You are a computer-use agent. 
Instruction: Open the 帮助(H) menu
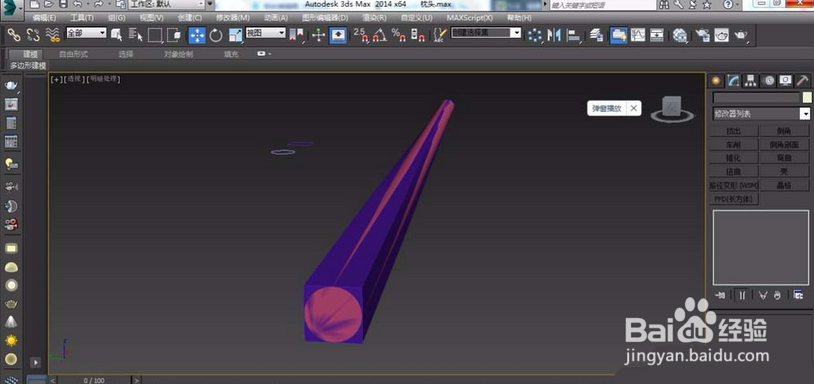pyautogui.click(x=519, y=18)
